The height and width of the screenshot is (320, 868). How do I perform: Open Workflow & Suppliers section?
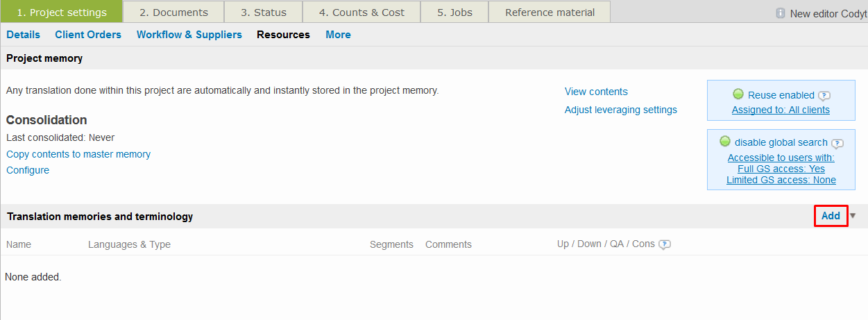coord(189,35)
